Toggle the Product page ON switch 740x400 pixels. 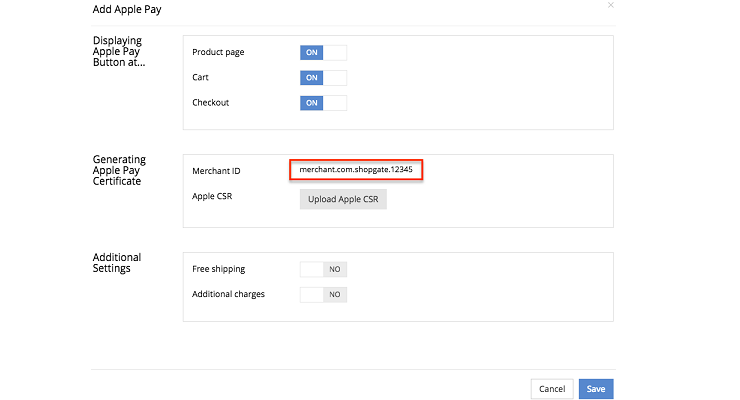323,52
